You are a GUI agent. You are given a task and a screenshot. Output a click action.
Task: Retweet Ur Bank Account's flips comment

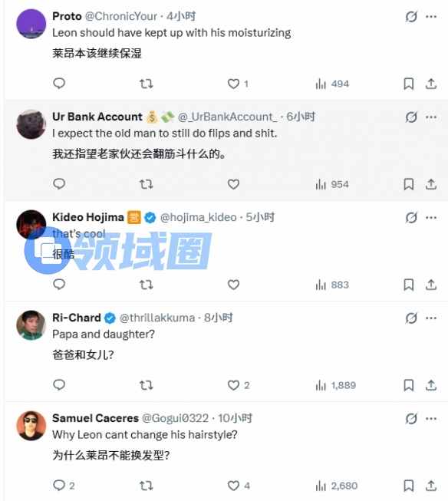147,184
